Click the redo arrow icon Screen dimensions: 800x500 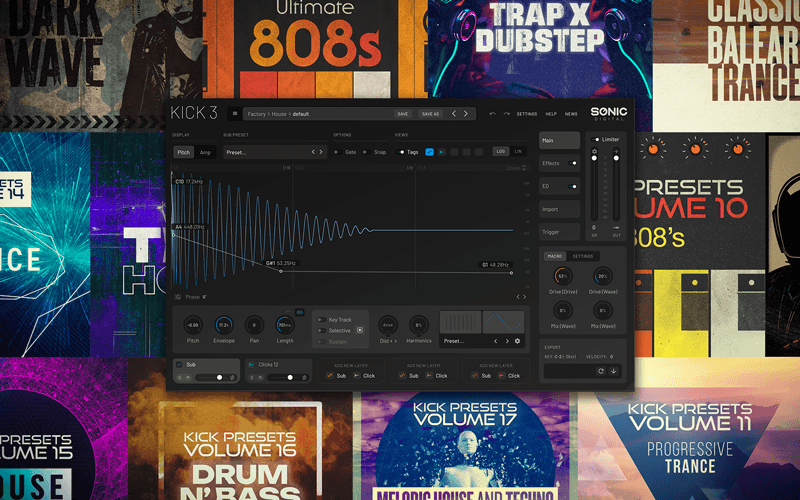506,114
